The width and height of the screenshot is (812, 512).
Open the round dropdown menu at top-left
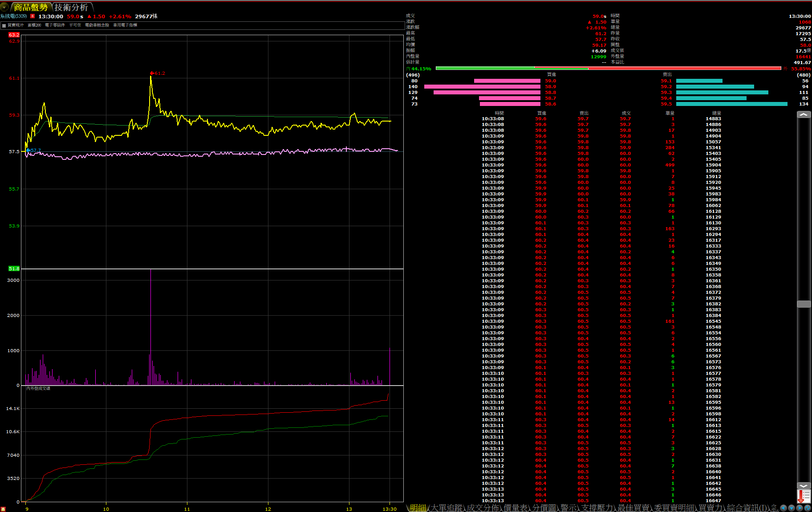coord(4,7)
